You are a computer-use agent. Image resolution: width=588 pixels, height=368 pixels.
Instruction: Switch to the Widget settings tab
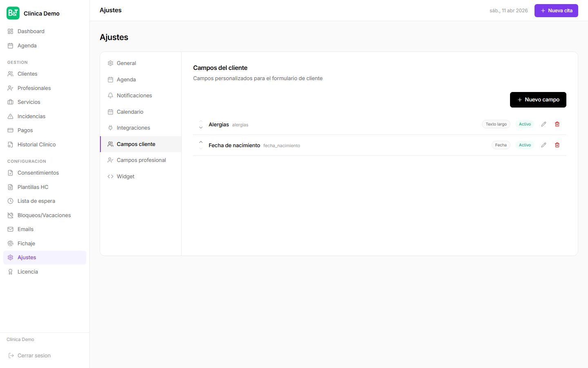click(x=141, y=177)
